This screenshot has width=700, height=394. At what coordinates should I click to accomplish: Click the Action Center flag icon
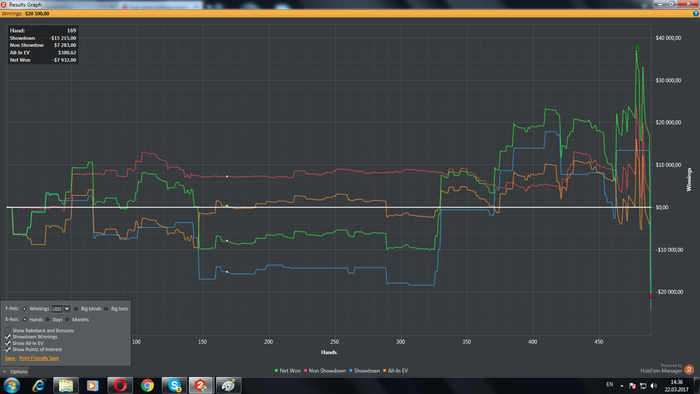(x=632, y=386)
